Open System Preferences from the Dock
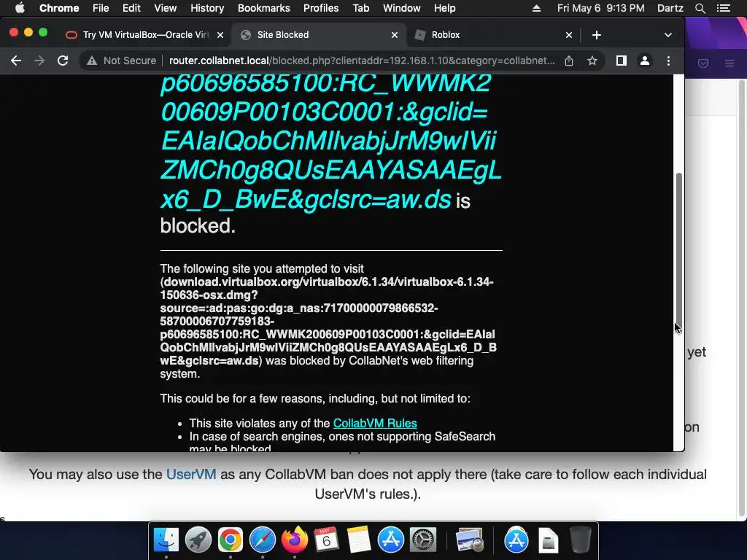This screenshot has height=560, width=747. (x=423, y=540)
